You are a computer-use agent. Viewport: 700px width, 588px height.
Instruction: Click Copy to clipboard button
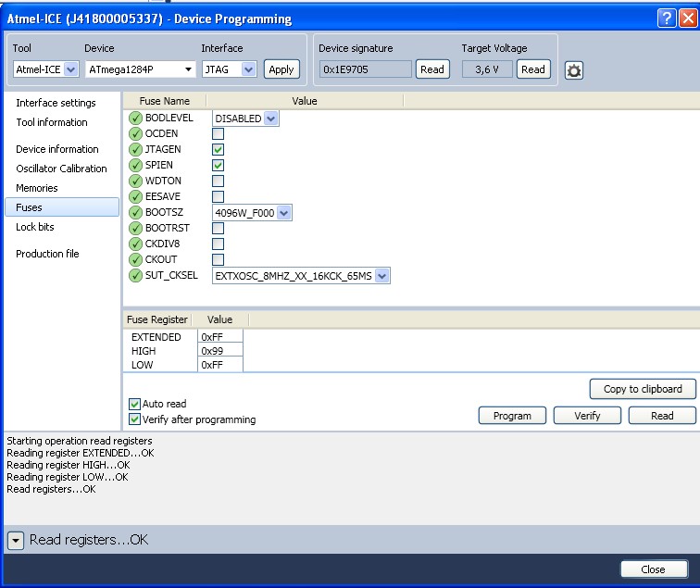click(643, 389)
